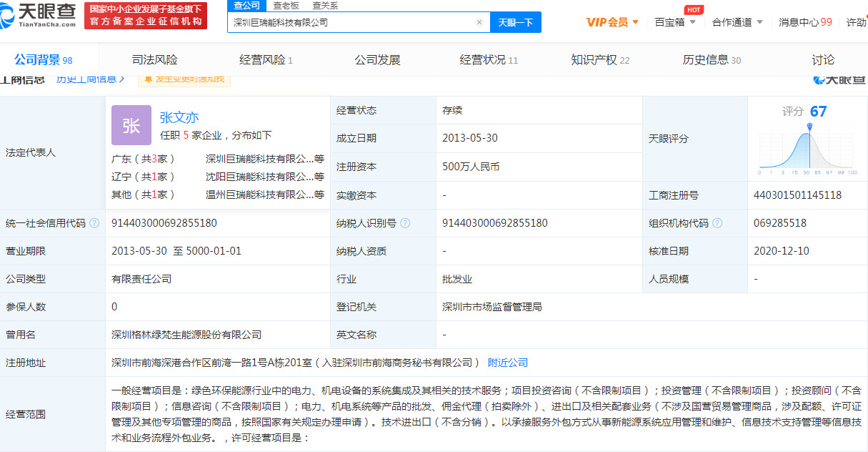Image resolution: width=868 pixels, height=452 pixels.
Task: Switch to the 公司发展 tab
Action: tap(377, 60)
